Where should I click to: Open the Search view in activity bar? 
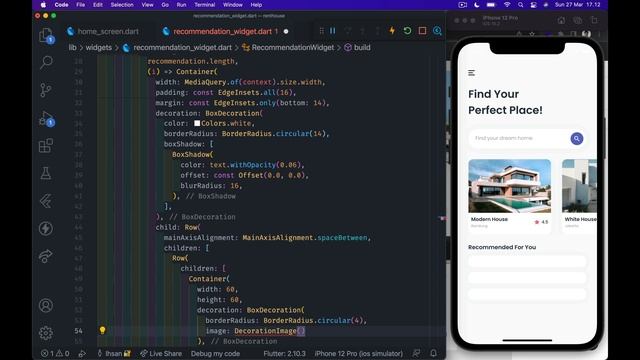pos(46,62)
